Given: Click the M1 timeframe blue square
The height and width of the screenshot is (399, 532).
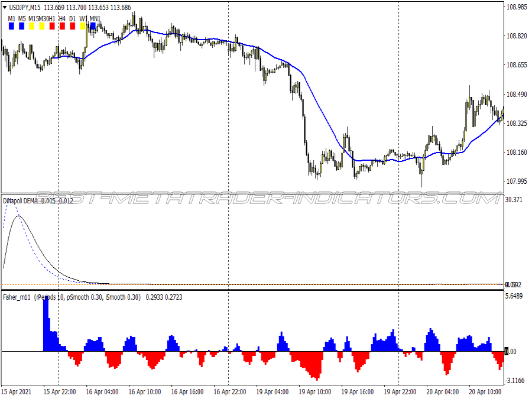Looking at the screenshot, I should coord(12,26).
